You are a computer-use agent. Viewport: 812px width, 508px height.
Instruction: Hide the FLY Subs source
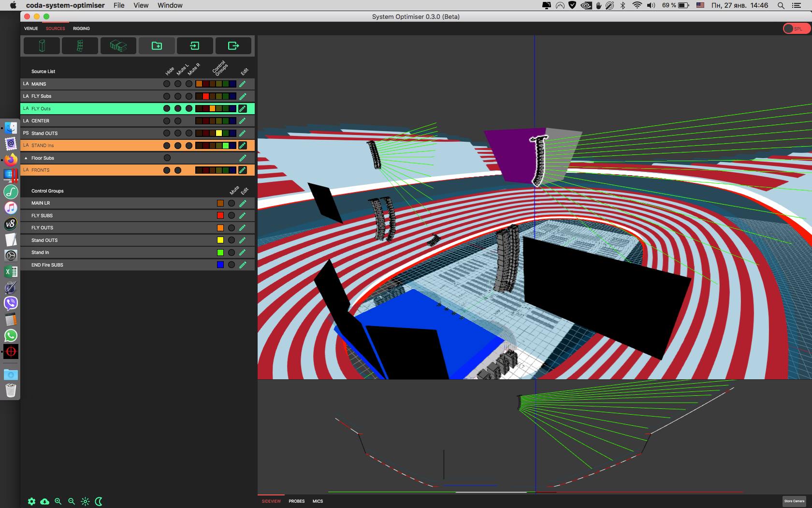point(167,96)
